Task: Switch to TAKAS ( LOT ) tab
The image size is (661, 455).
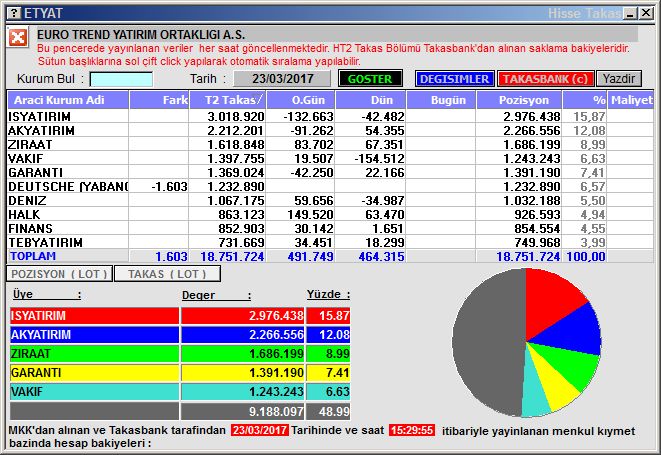Action: coord(167,274)
